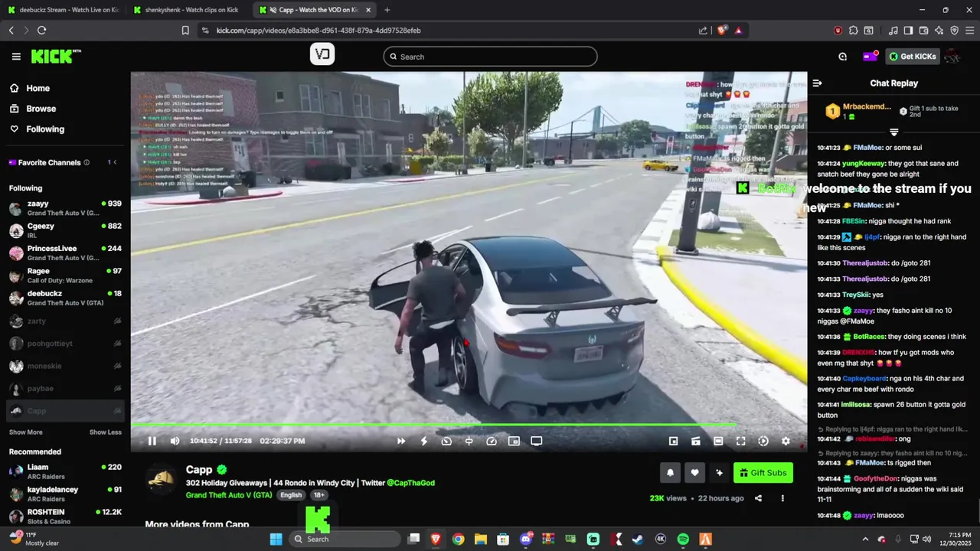This screenshot has height=551, width=980.
Task: Open Grand Theft Auto V (GTA) category link
Action: [x=229, y=495]
